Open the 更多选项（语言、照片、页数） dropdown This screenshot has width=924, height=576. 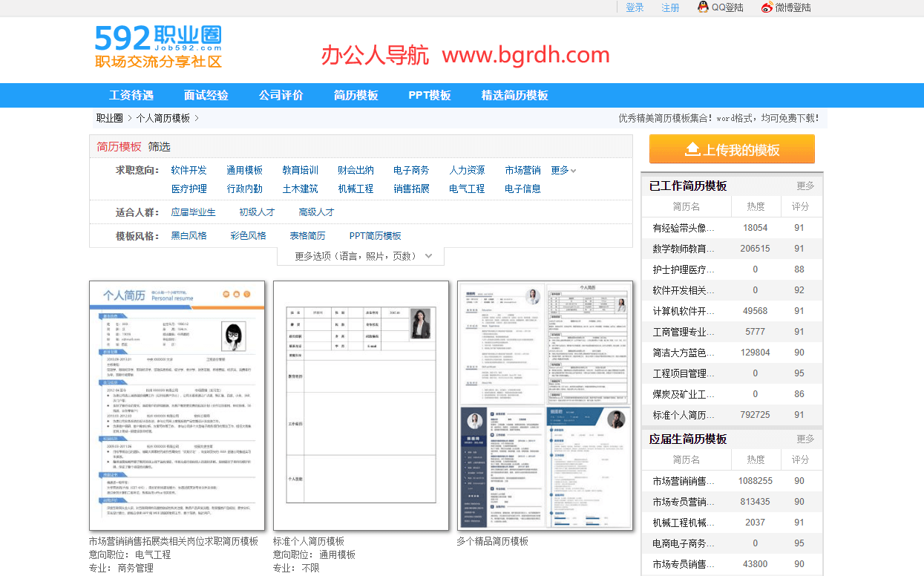pos(361,255)
